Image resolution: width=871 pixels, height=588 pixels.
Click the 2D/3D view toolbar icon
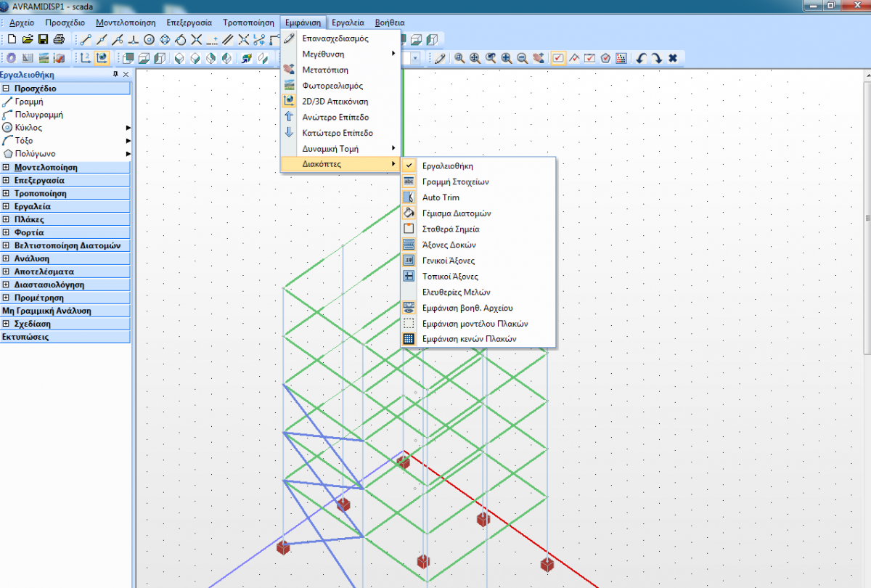click(x=102, y=58)
